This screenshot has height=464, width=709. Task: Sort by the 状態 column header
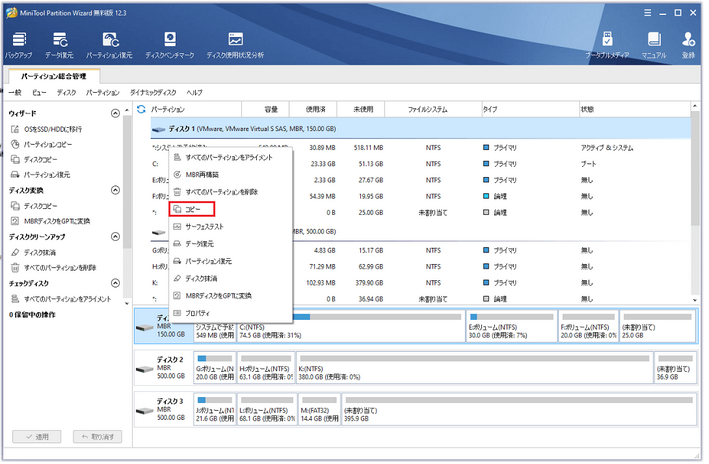pos(635,109)
